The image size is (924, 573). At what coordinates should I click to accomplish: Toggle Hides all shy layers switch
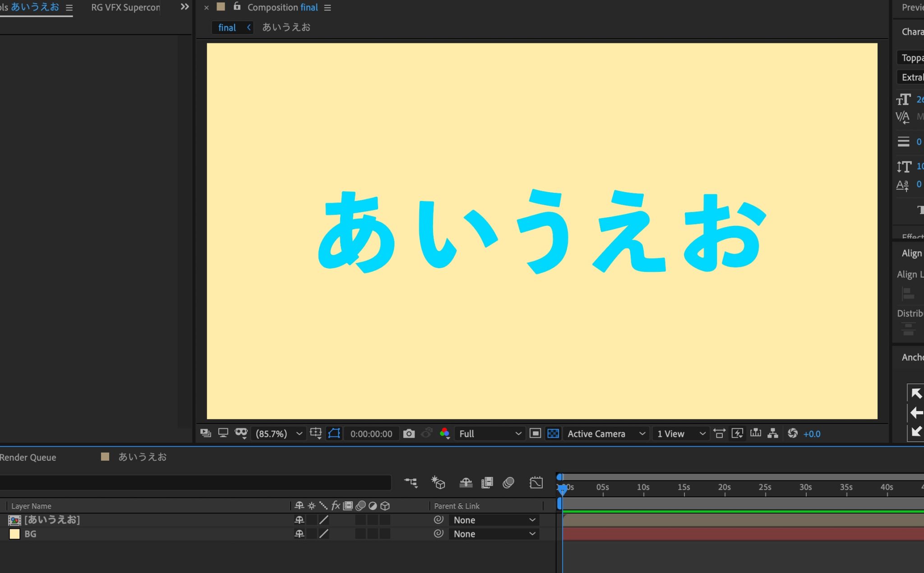[x=466, y=482]
